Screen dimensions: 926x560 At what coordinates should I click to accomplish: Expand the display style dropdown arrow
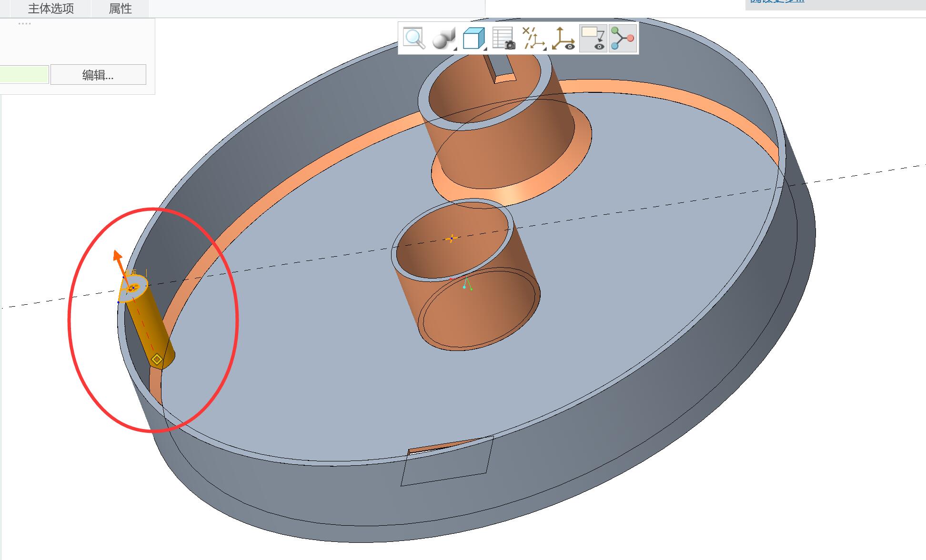455,48
